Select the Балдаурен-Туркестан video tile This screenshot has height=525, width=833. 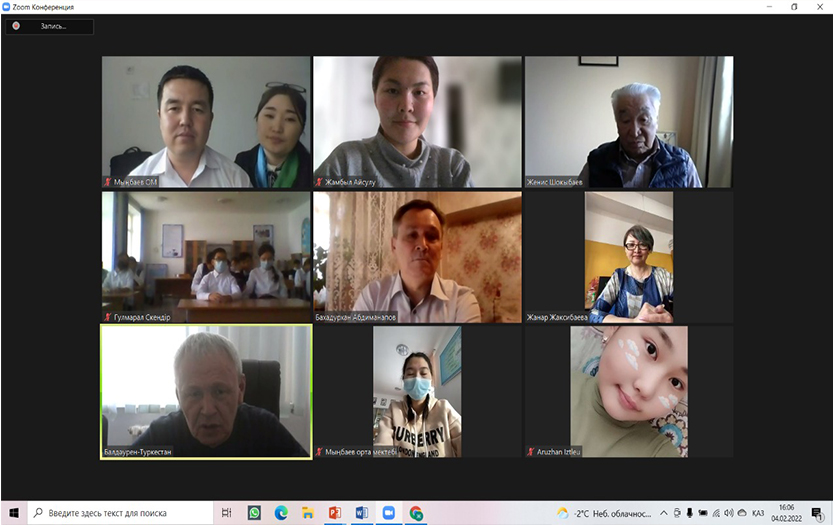[x=206, y=391]
